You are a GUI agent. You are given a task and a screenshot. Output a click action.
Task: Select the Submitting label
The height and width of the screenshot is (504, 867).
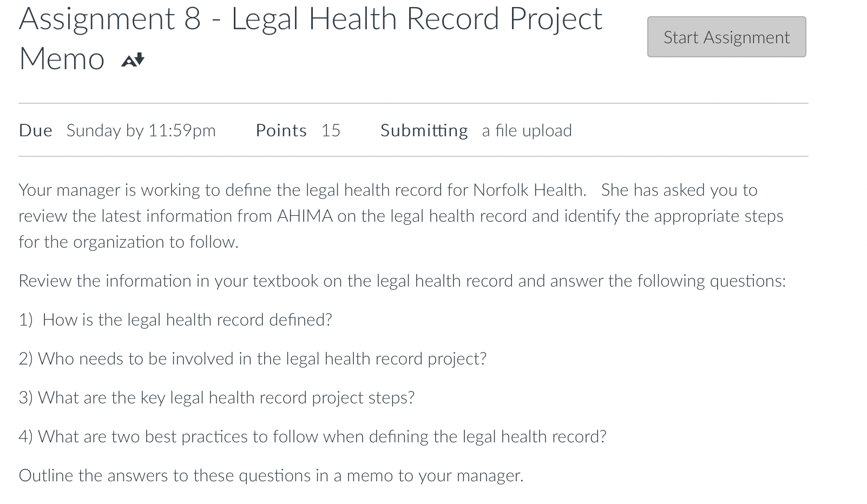pos(424,130)
